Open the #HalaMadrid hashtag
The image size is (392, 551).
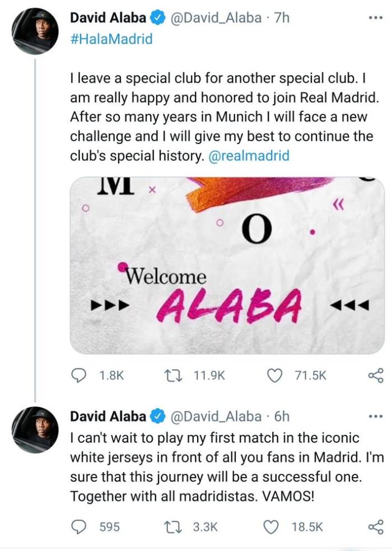pyautogui.click(x=111, y=38)
